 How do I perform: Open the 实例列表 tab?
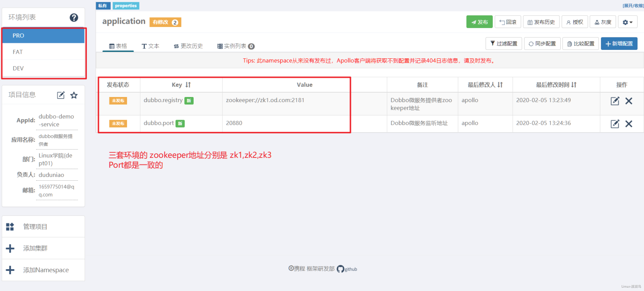click(x=232, y=45)
